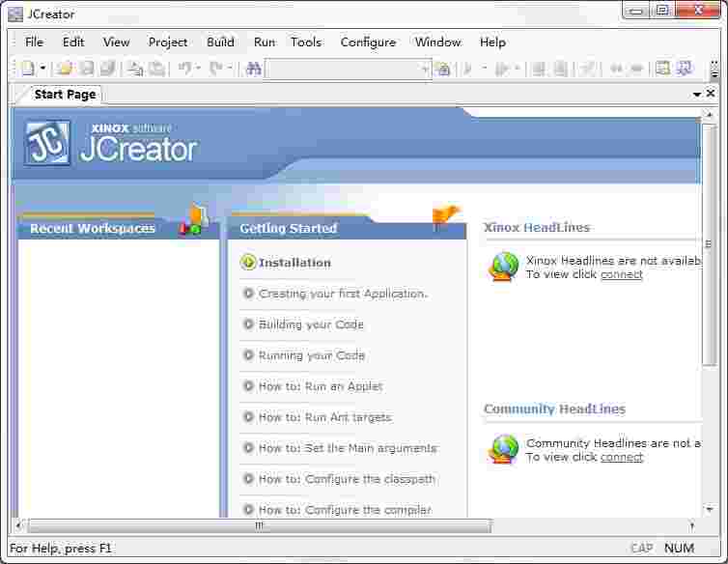Open the New file dropdown arrow
This screenshot has width=728, height=564.
click(x=42, y=69)
